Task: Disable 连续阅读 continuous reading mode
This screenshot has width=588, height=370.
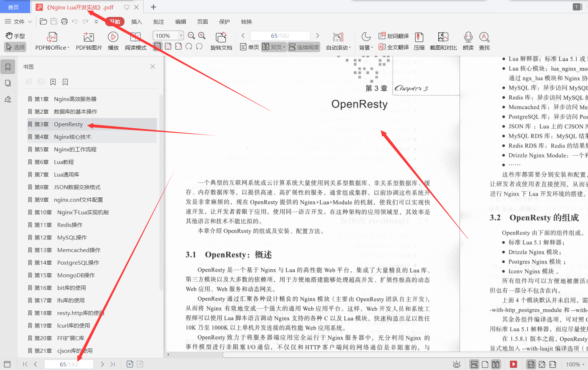Action: [x=304, y=47]
